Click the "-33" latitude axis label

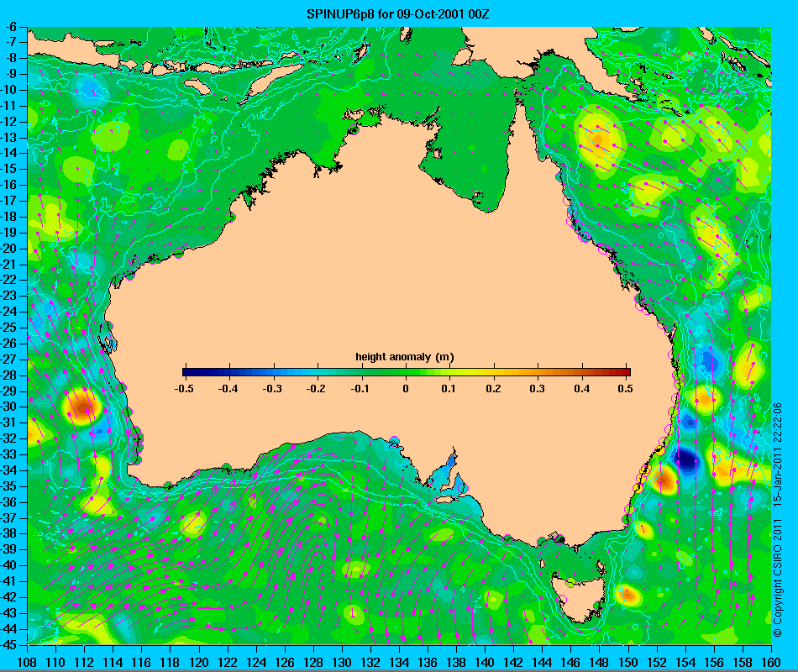9,454
